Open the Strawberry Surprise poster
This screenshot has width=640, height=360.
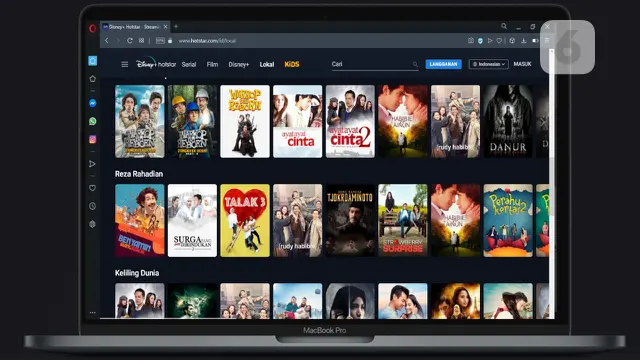click(403, 220)
